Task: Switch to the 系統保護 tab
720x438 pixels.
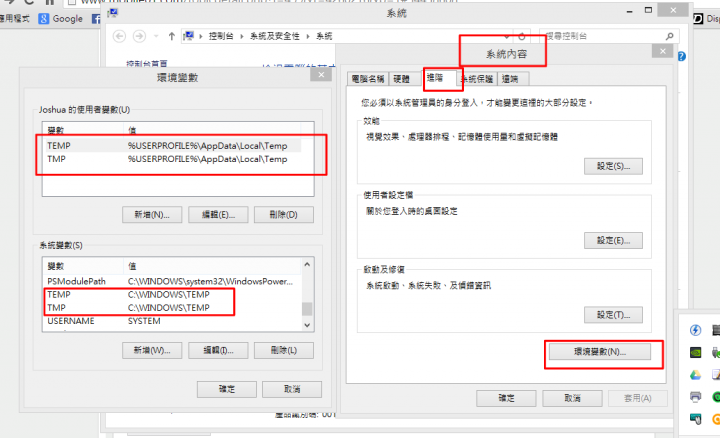Action: pos(477,79)
